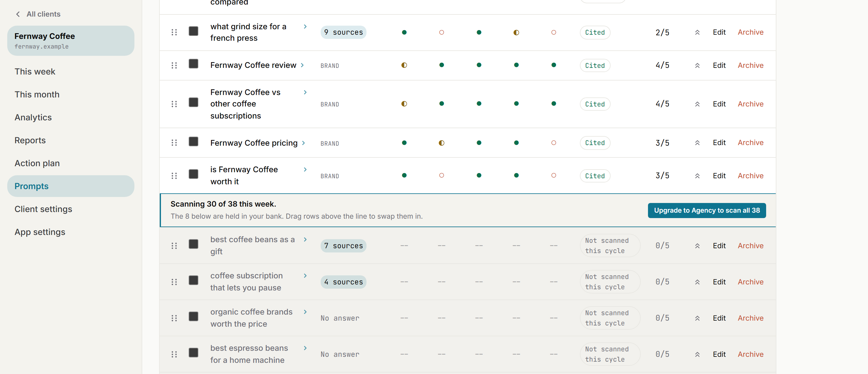Expand Fernway vs other coffee subscriptions prompt
This screenshot has width=868, height=374.
(x=305, y=92)
